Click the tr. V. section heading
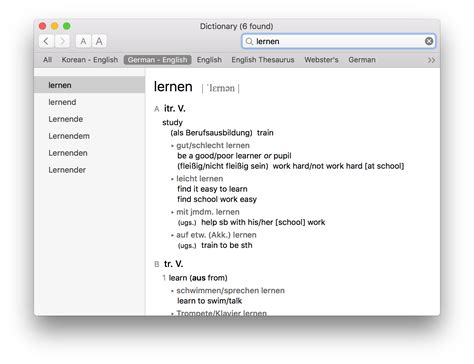474x364 pixels. [x=173, y=264]
